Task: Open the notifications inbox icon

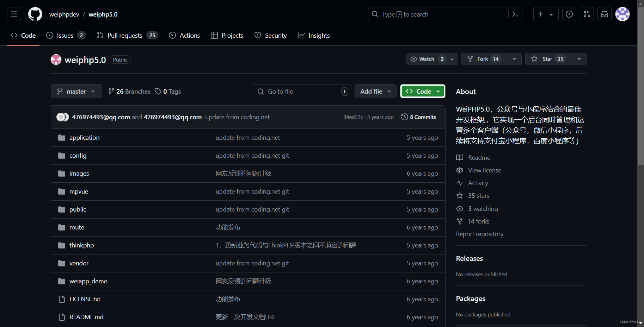Action: (605, 14)
